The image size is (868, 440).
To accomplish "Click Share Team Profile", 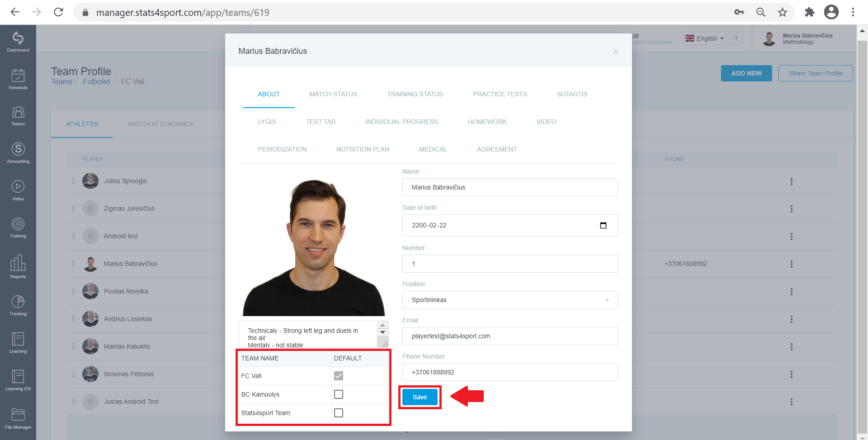I will pos(816,73).
